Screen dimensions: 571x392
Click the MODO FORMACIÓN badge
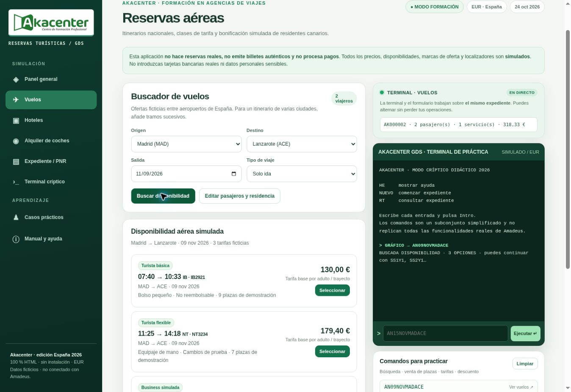tap(435, 7)
